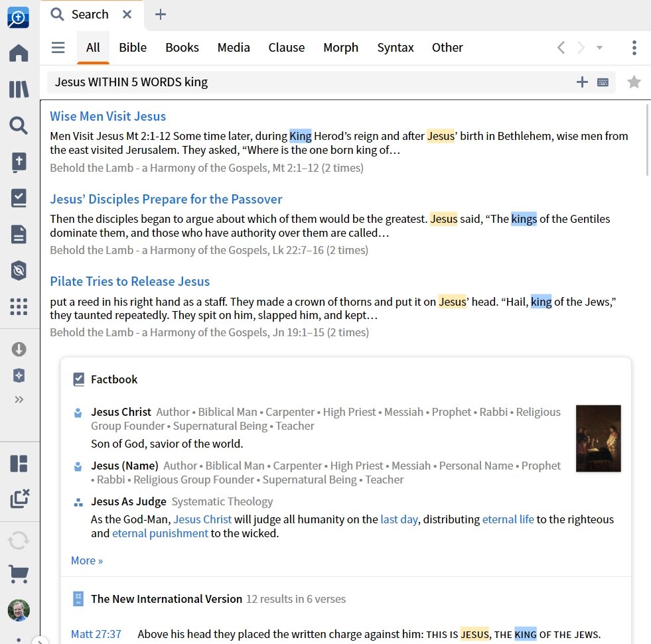The image size is (651, 644).
Task: Open the panel kebab menu
Action: [634, 47]
